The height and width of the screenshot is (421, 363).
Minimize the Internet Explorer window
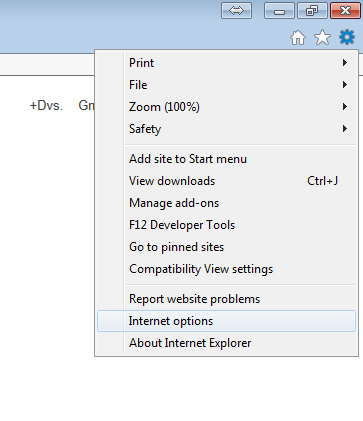(x=279, y=11)
